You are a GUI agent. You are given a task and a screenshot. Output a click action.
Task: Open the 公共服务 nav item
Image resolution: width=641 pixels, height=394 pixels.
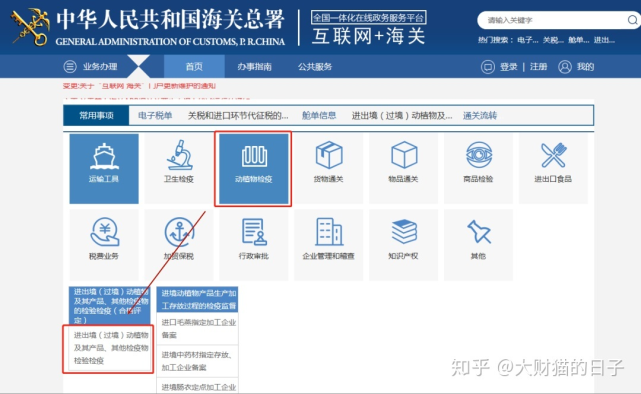[x=315, y=66]
